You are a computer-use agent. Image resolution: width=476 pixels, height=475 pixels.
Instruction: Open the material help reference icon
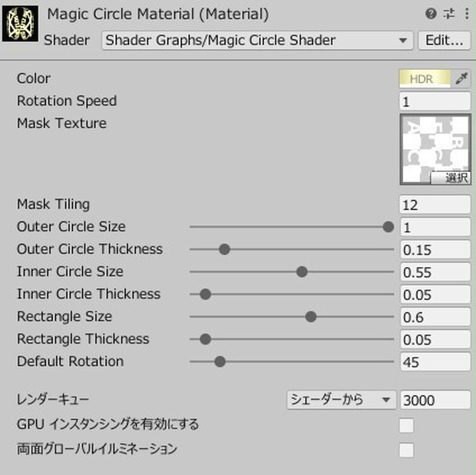coord(431,14)
